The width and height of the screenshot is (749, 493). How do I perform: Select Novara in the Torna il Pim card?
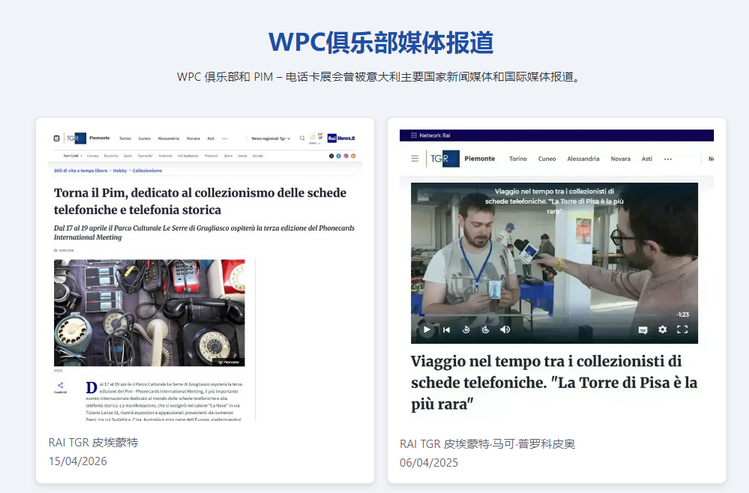pyautogui.click(x=193, y=139)
